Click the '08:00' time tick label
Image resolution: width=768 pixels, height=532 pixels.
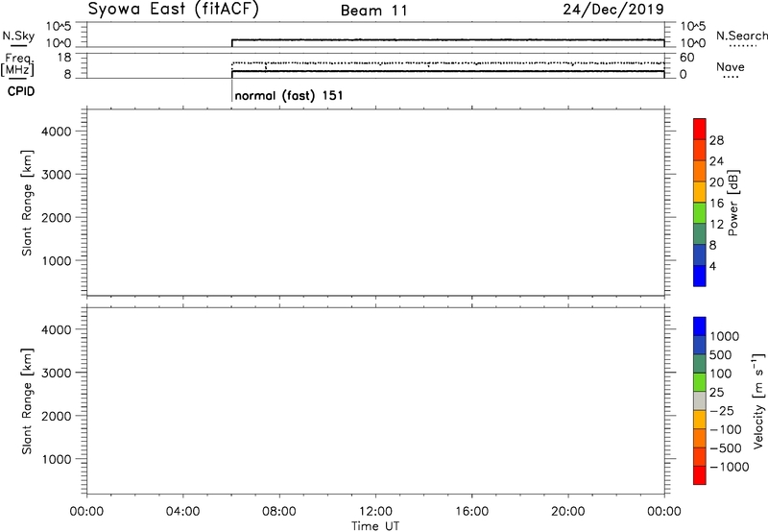tap(279, 512)
